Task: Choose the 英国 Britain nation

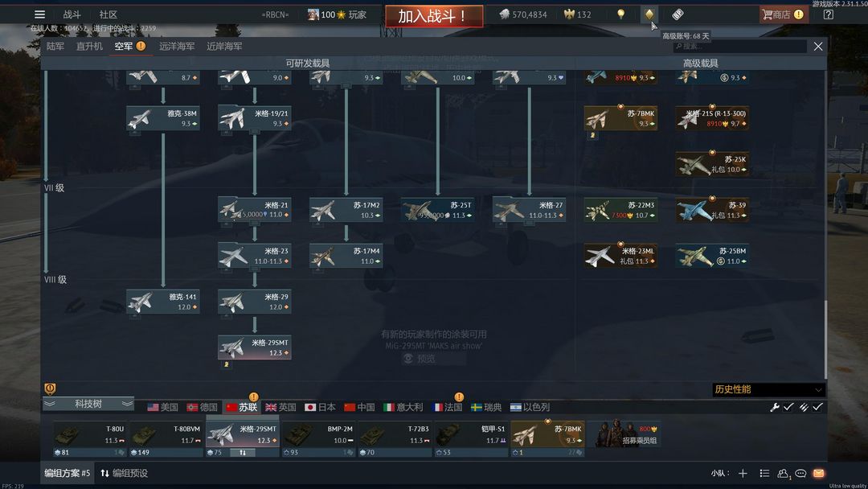Action: pos(280,407)
